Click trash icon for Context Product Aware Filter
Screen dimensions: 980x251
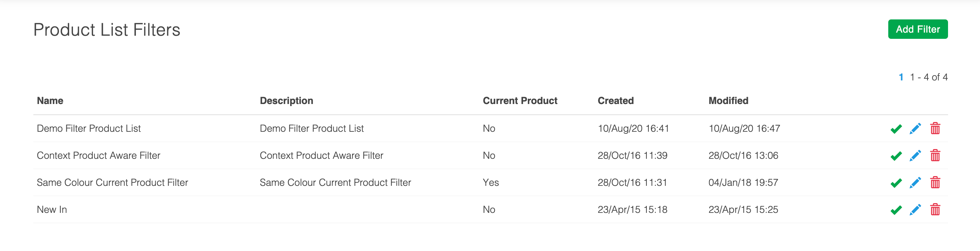(935, 156)
